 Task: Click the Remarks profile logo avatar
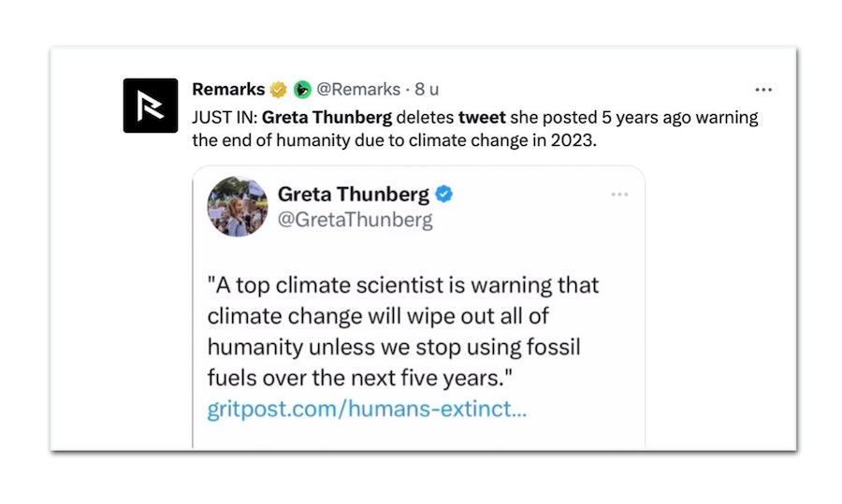pos(151,105)
